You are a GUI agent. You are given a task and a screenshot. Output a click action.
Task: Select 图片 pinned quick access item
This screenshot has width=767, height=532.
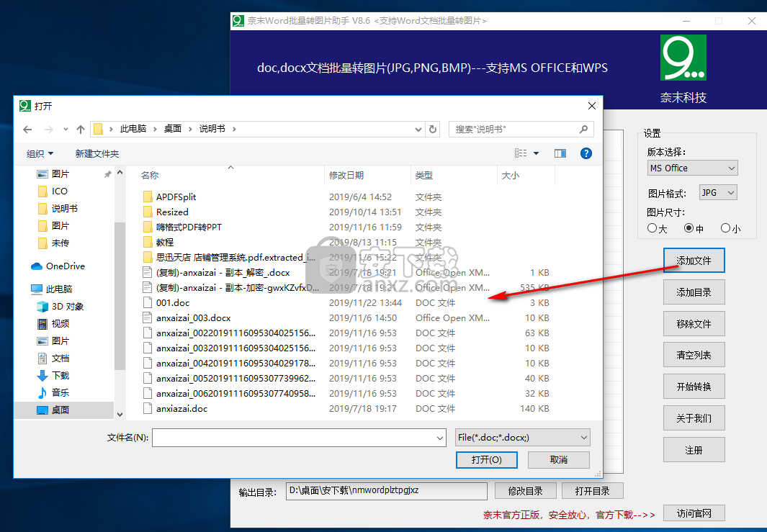(60, 173)
